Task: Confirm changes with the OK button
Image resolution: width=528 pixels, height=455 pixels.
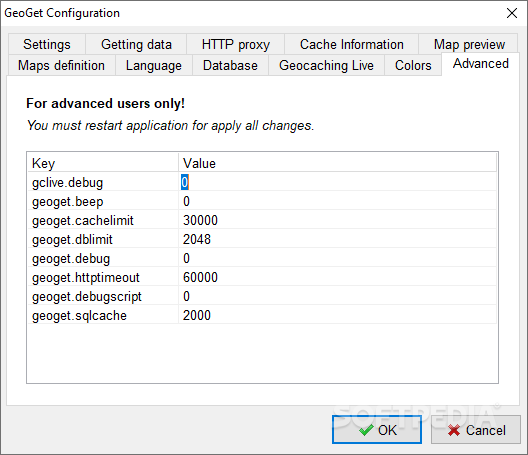Action: pyautogui.click(x=377, y=430)
